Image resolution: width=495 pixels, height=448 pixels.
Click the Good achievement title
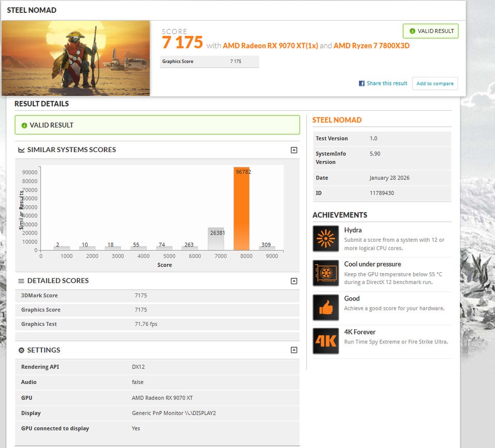coord(352,298)
